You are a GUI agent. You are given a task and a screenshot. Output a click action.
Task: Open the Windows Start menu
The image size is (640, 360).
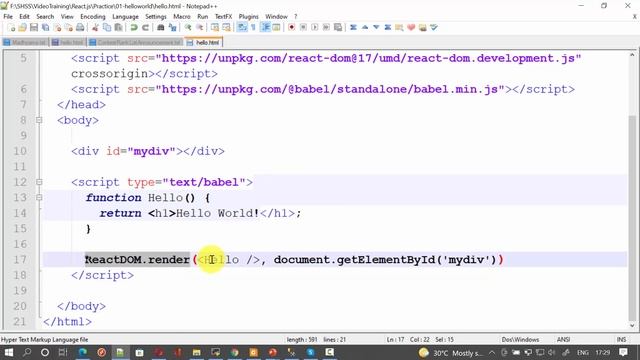point(8,352)
